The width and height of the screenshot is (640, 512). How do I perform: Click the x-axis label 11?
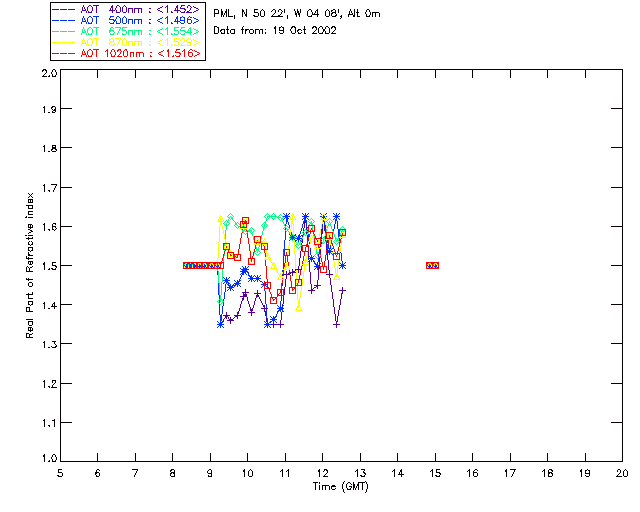285,473
